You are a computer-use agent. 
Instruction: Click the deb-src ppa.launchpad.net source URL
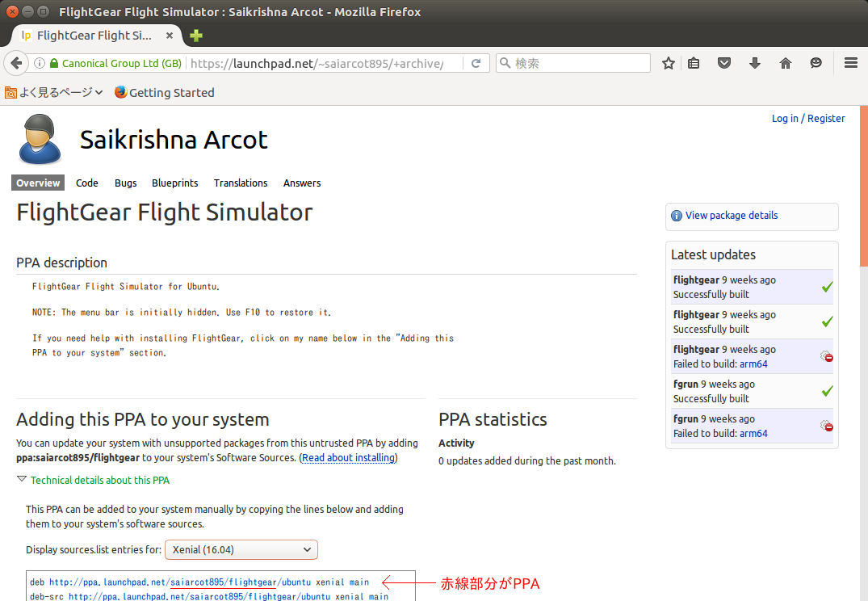pos(199,597)
